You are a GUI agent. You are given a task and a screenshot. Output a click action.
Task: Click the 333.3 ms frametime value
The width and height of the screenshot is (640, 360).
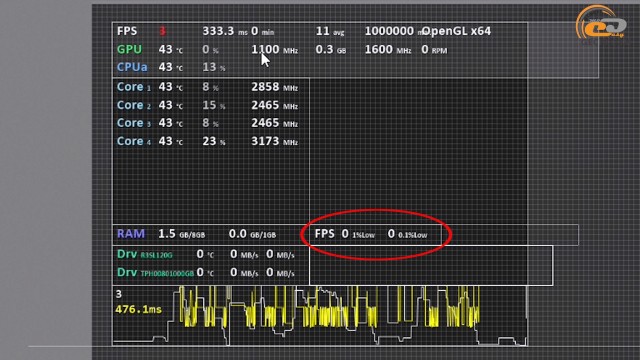(225, 31)
